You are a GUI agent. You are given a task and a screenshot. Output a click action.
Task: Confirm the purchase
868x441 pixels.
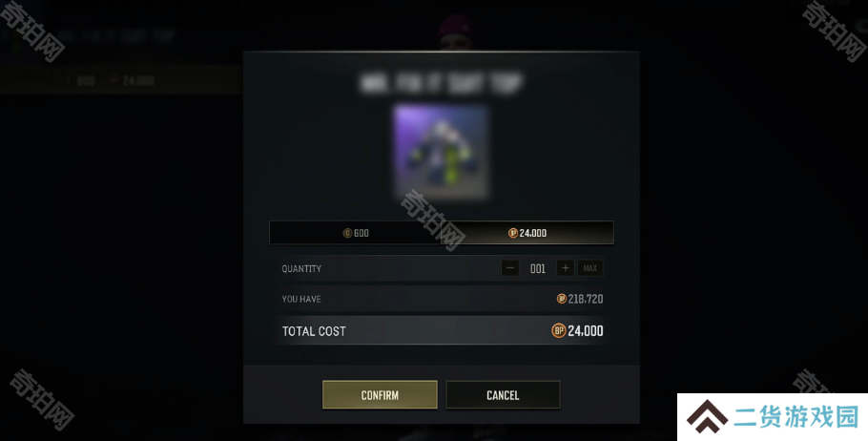pyautogui.click(x=380, y=394)
